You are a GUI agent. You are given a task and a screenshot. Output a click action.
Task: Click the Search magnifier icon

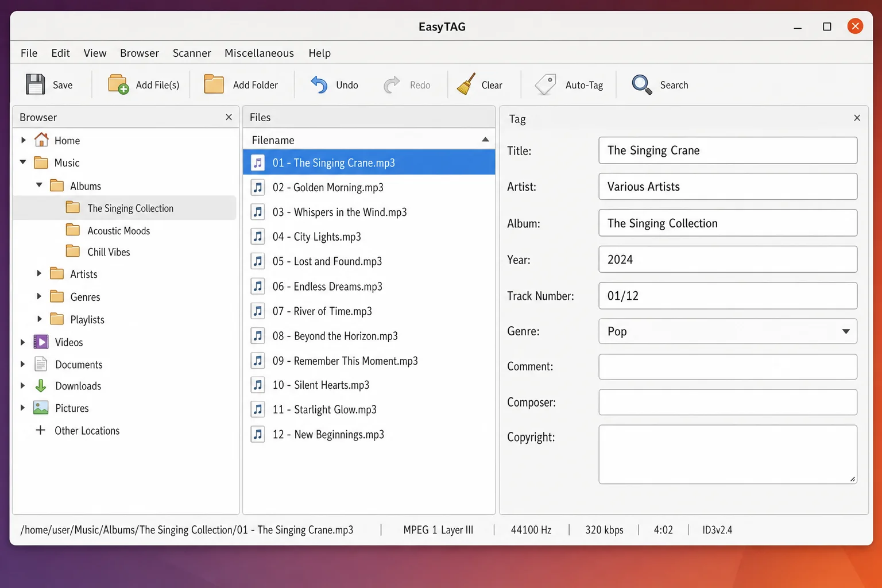pyautogui.click(x=642, y=84)
